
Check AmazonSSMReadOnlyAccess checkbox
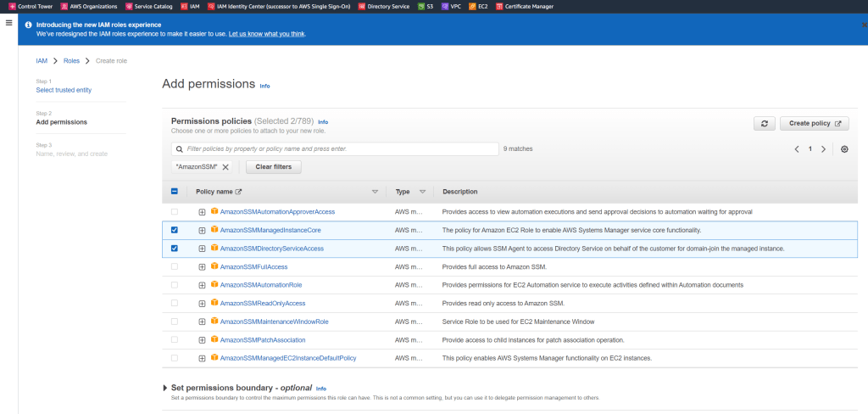click(x=175, y=303)
